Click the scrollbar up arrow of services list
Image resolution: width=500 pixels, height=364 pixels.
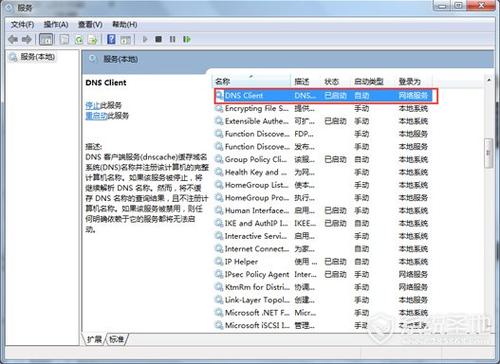pos(489,80)
